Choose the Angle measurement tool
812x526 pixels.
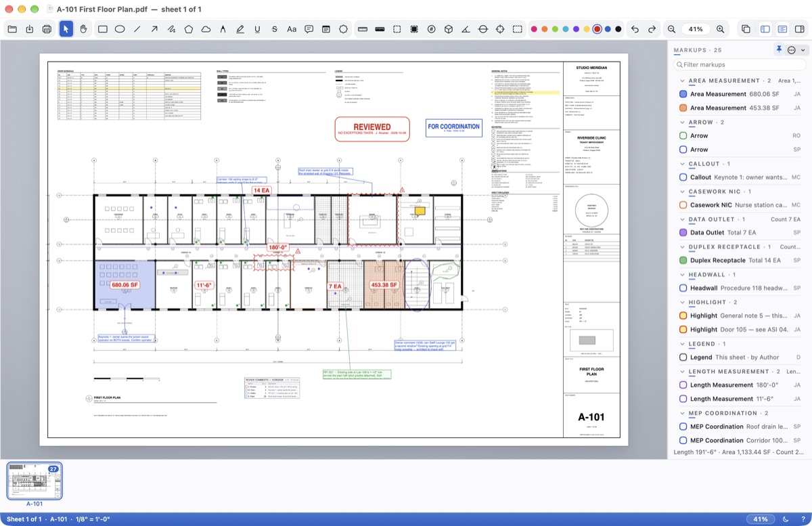tap(466, 29)
